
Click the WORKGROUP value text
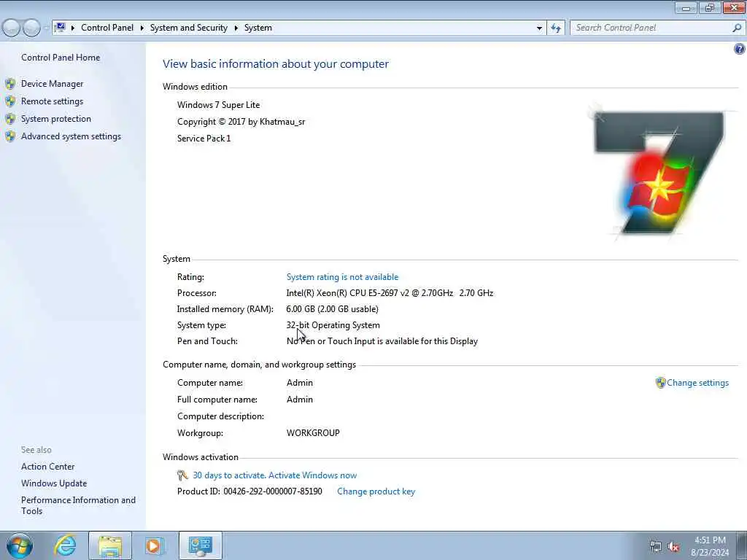(313, 433)
